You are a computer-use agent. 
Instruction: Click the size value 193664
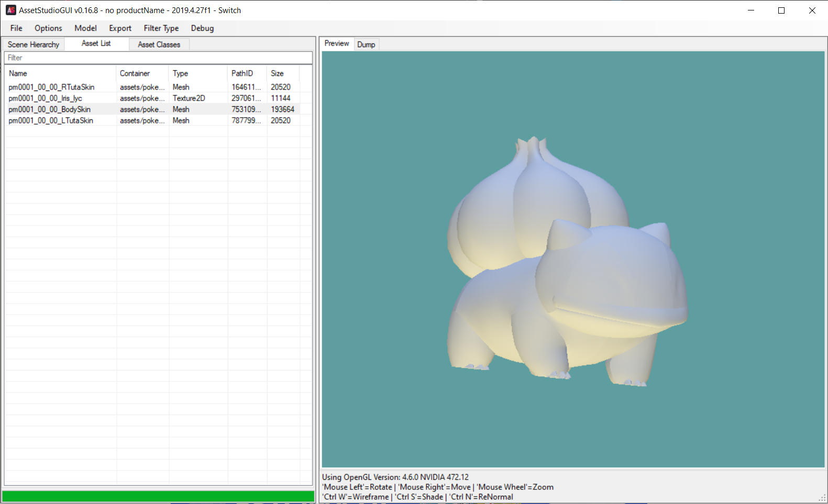[283, 109]
